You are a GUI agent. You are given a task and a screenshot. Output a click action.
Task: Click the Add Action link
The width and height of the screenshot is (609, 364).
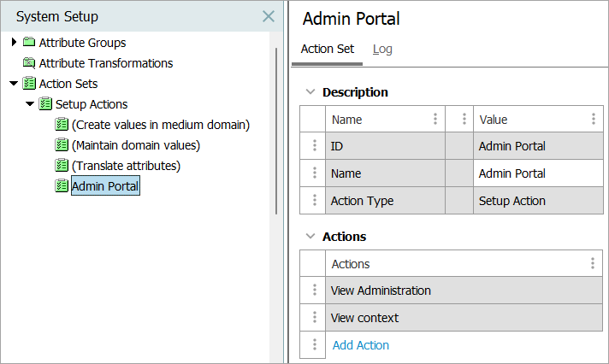click(360, 345)
